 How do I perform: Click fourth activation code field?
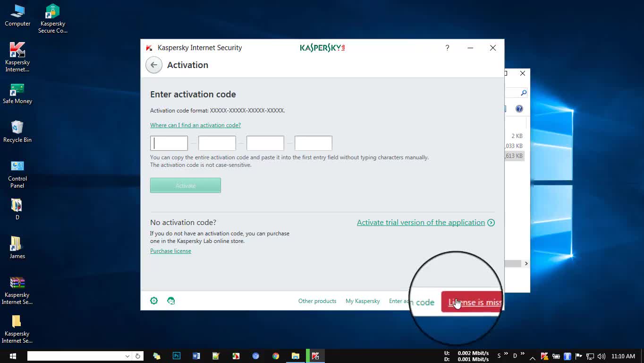point(314,143)
